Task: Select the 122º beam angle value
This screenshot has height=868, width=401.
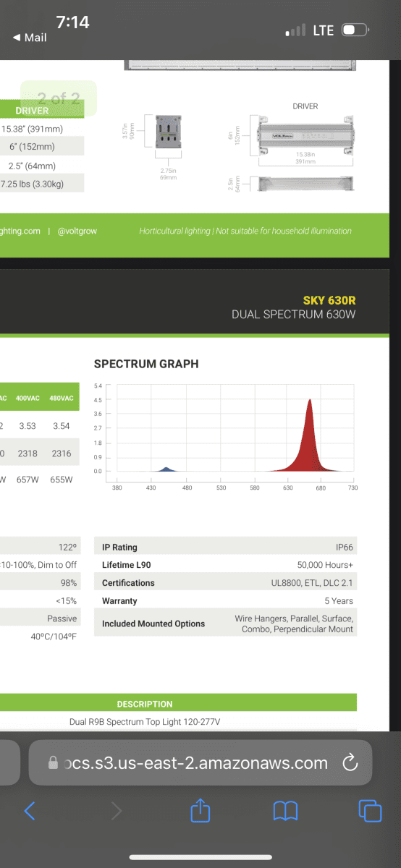Action: click(x=68, y=548)
